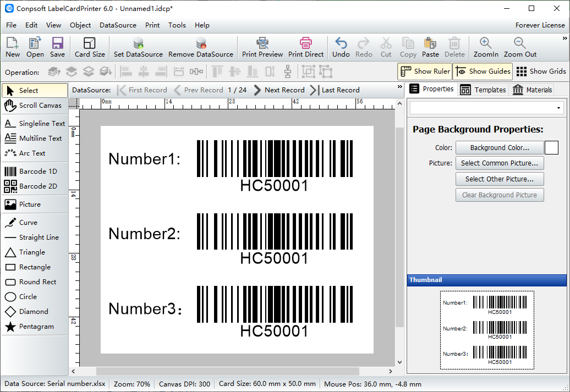This screenshot has width=570, height=392.
Task: Select the Round Rect shape tool
Action: [x=34, y=282]
